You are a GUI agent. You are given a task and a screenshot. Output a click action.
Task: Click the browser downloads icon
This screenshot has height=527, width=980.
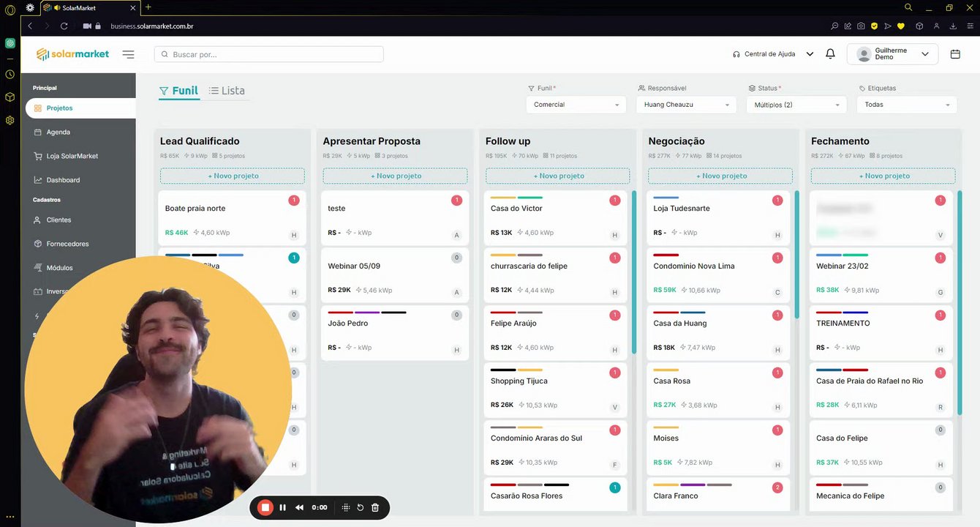tap(953, 26)
